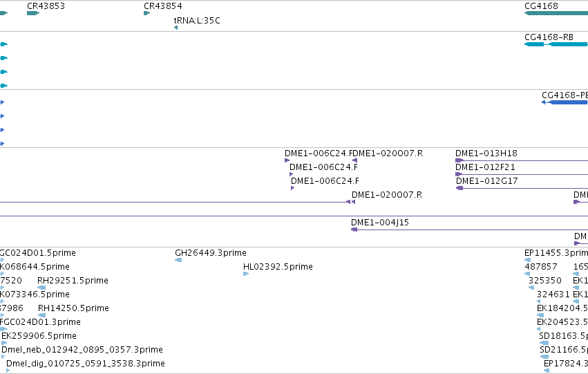Click the 487857 EST label
This screenshot has width=588, height=374.
coord(541,267)
